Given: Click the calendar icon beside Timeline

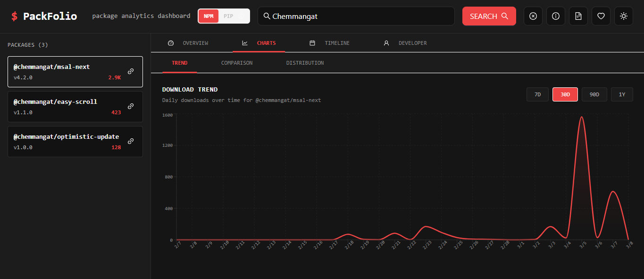Looking at the screenshot, I should coord(312,42).
